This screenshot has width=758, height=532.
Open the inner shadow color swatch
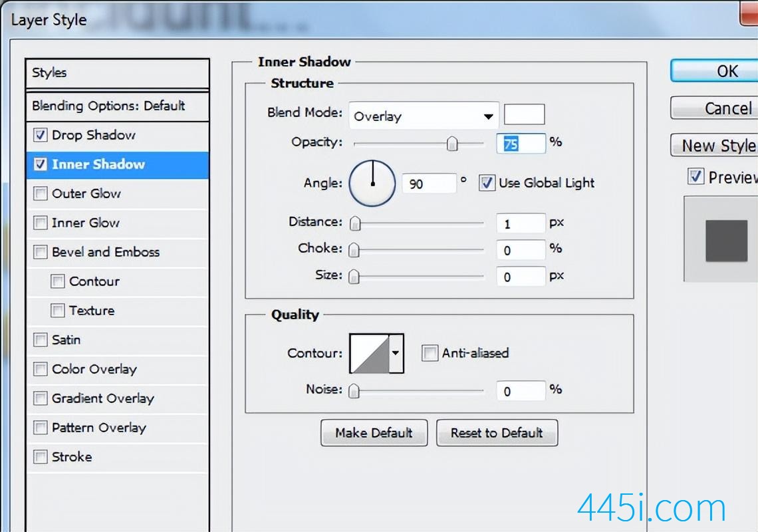(524, 114)
